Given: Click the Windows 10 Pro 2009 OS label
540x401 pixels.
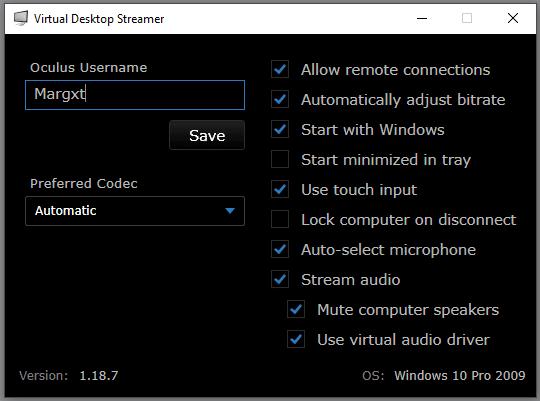Looking at the screenshot, I should pos(460,376).
